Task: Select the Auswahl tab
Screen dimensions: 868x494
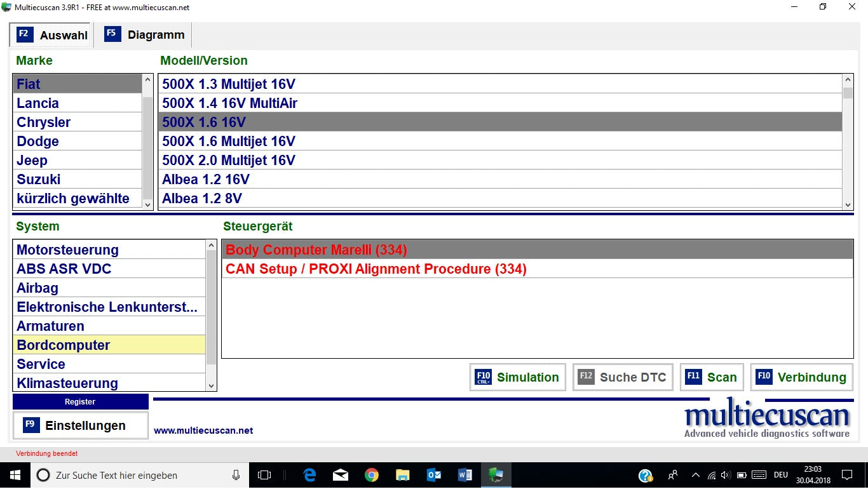Action: tap(51, 35)
